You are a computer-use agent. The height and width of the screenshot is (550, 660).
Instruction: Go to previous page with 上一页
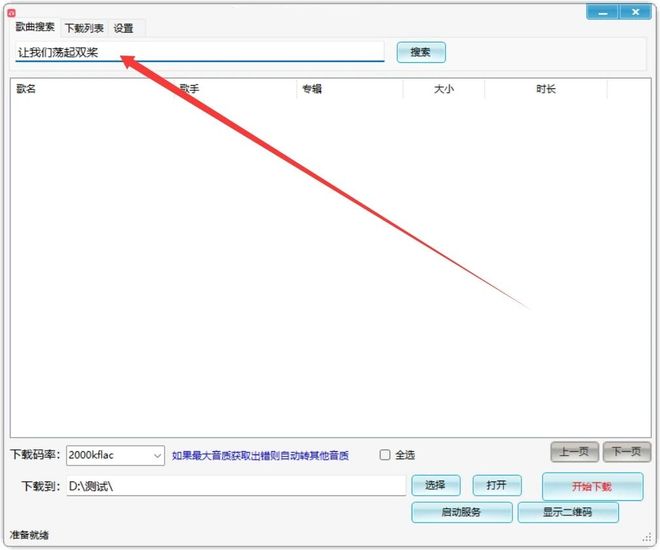click(575, 452)
